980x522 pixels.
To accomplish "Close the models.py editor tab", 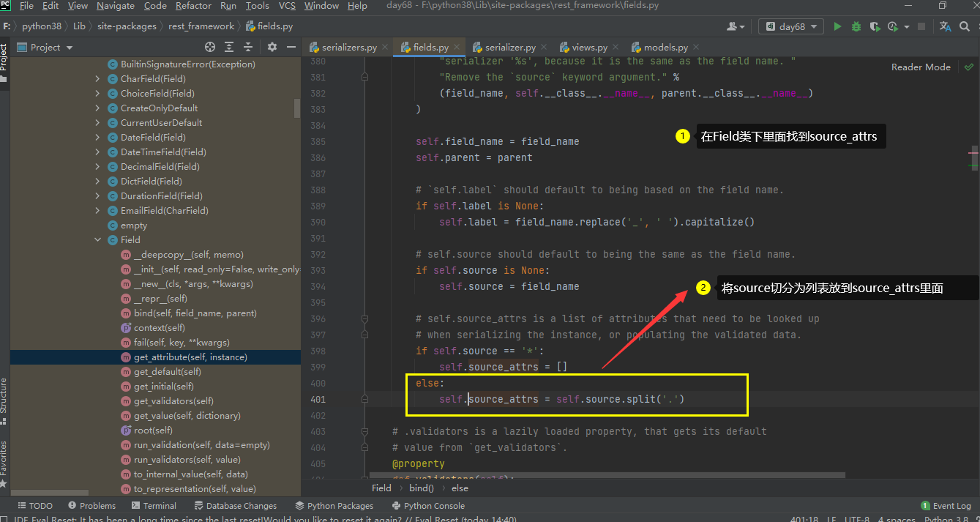I will (696, 48).
